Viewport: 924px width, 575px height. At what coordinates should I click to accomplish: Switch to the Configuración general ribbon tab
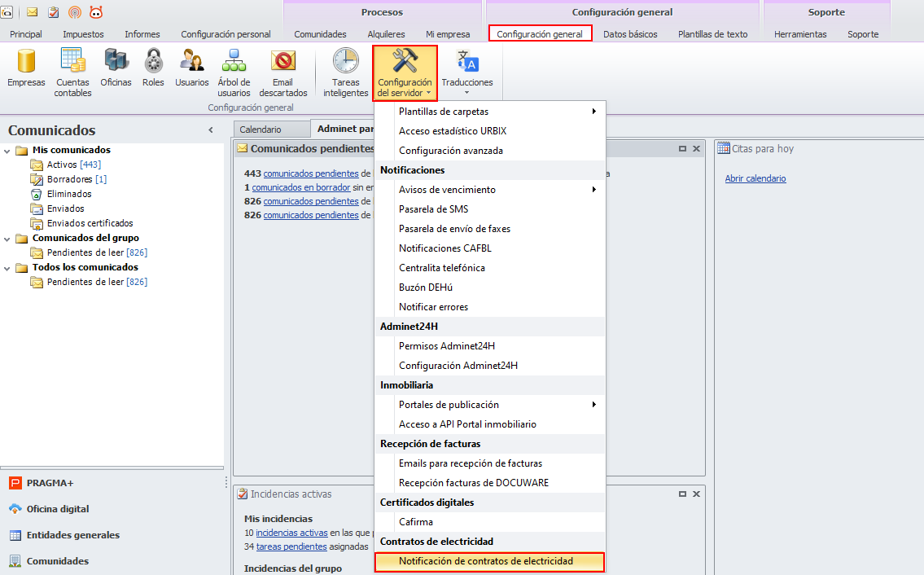[540, 34]
